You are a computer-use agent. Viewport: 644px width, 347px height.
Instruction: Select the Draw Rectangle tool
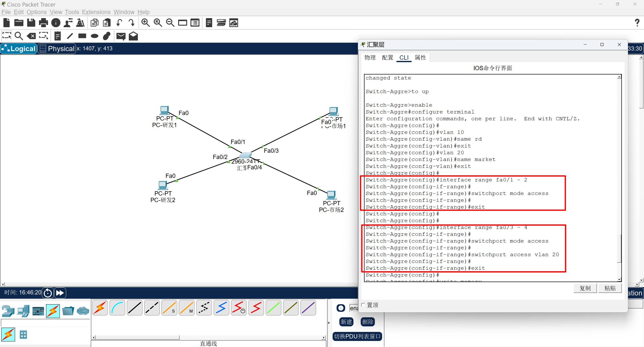(82, 36)
